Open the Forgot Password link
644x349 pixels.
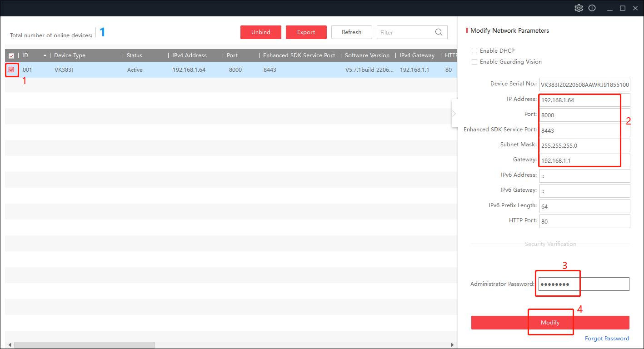tap(607, 339)
